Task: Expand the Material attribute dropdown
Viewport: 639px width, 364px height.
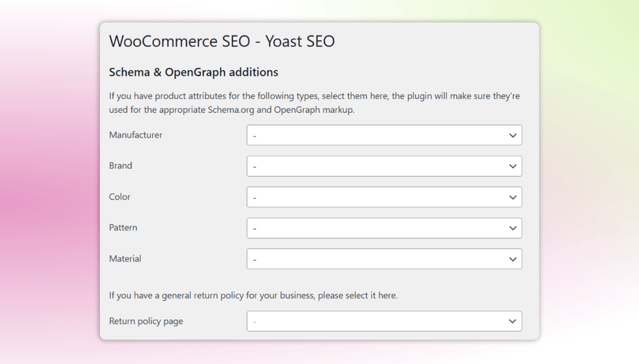Action: click(x=384, y=259)
